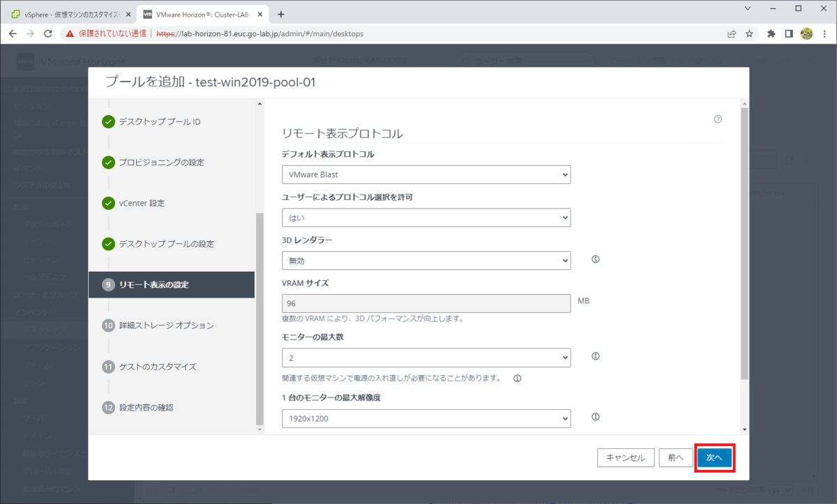The image size is (837, 504).
Task: Open the 1920x1200 max resolution dropdown
Action: click(x=426, y=418)
